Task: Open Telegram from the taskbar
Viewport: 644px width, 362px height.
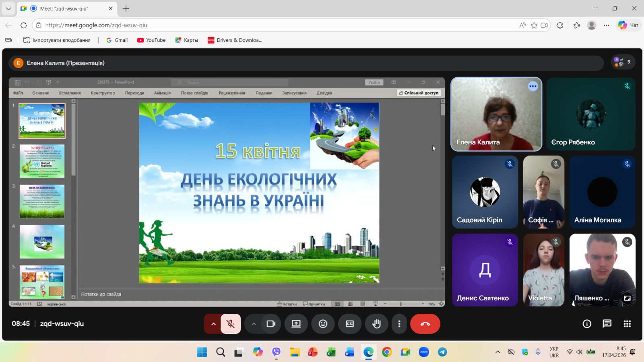Action: tap(442, 352)
